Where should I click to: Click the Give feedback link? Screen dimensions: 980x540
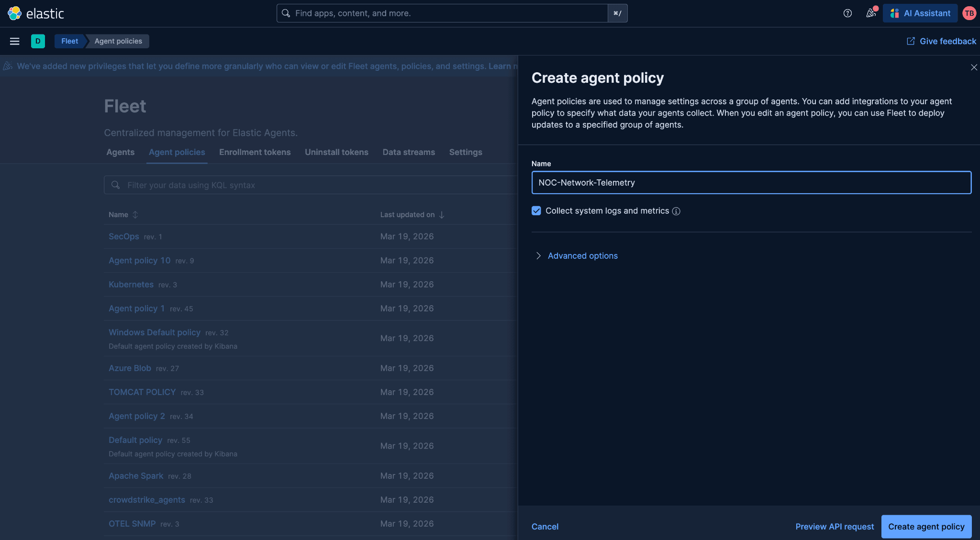click(x=941, y=41)
